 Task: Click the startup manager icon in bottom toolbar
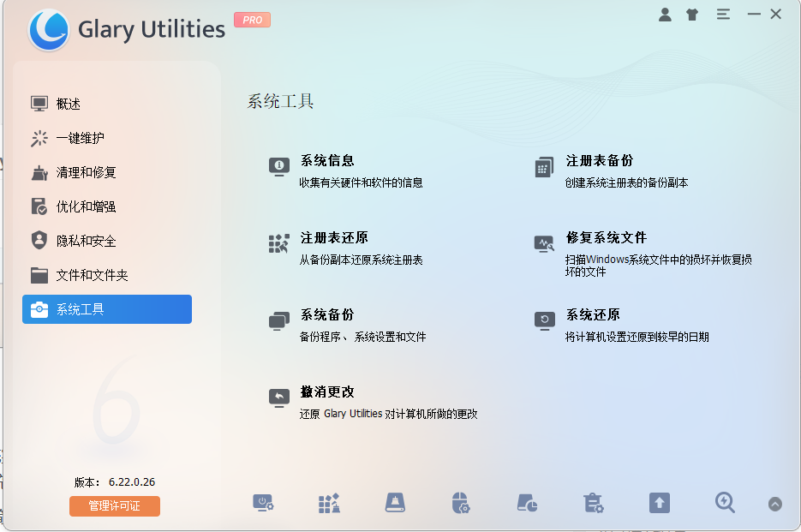click(x=263, y=504)
